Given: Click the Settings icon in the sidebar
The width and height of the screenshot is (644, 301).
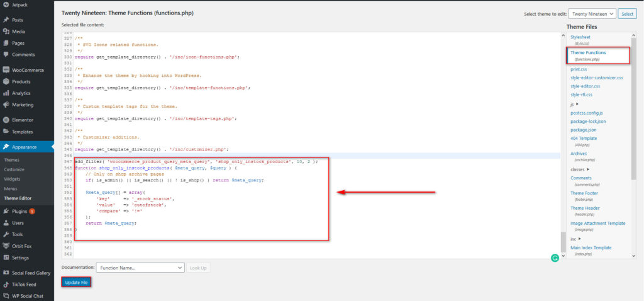Looking at the screenshot, I should point(6,258).
